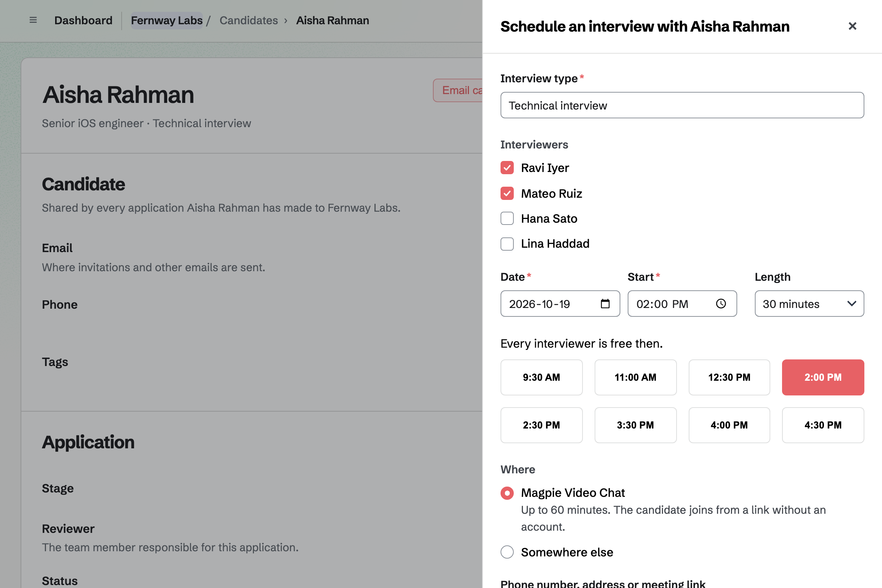Click the Tags label

(x=55, y=362)
